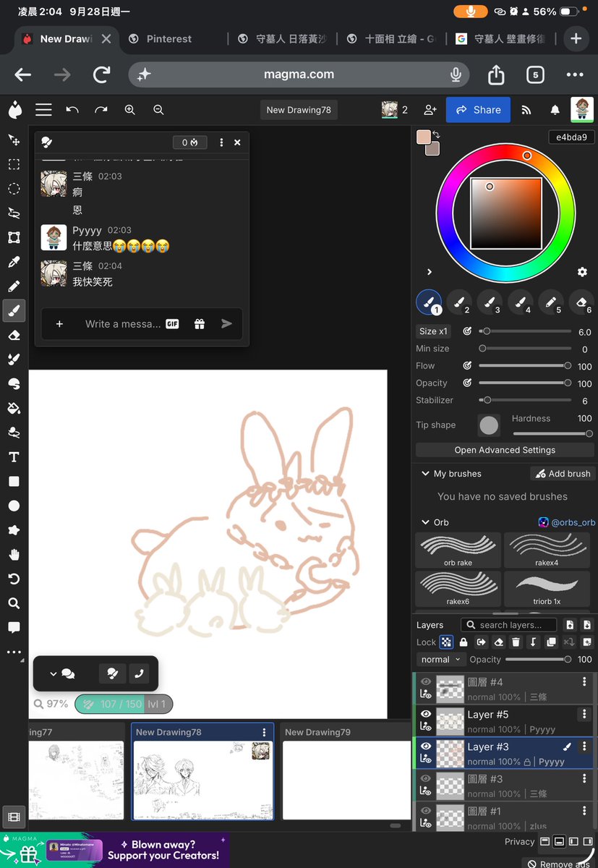Screen dimensions: 598x868
Task: Click the zoom out magnifier icon
Action: [x=158, y=110]
